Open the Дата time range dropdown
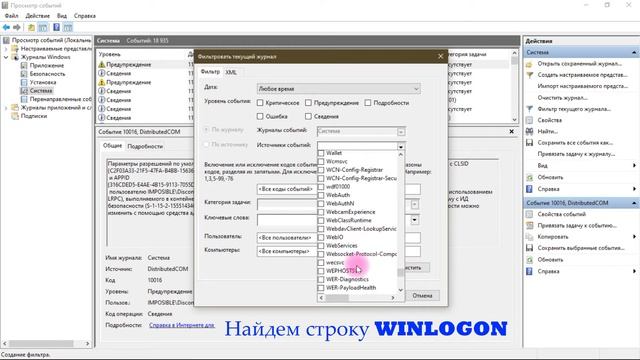640x360 pixels. (x=338, y=89)
